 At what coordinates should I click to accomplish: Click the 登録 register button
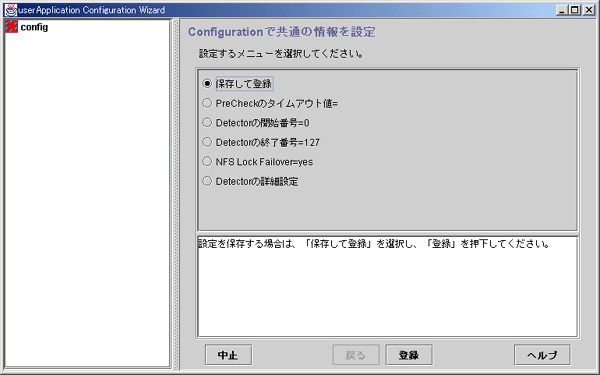(x=409, y=355)
